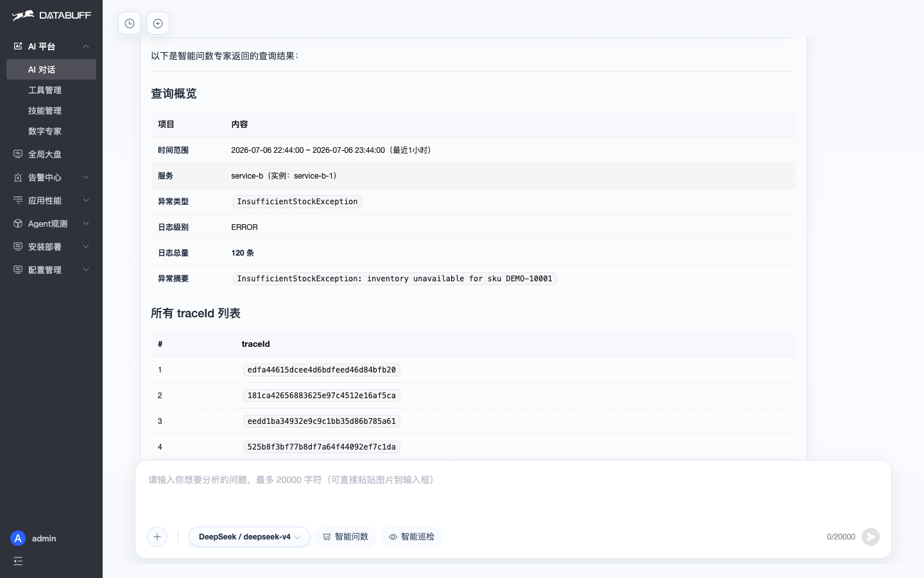Click traceId edfa44615dcee4d6bdfeed46d84bfb20
Viewport: 924px width, 578px height.
pyautogui.click(x=321, y=370)
